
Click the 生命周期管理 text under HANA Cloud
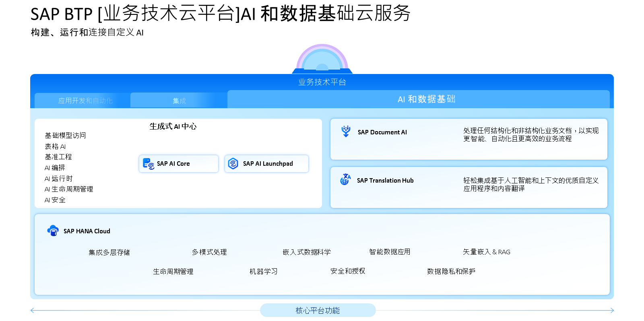click(173, 272)
